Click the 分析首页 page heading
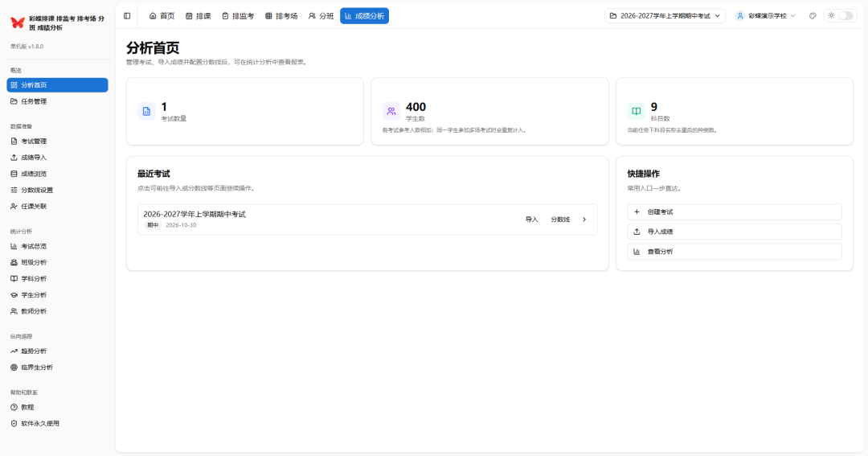This screenshot has width=868, height=456. pyautogui.click(x=153, y=47)
